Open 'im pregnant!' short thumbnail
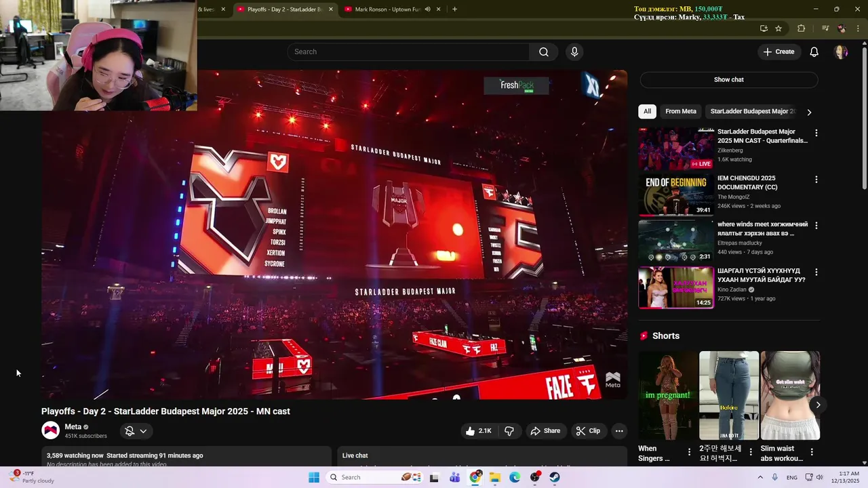 pos(668,395)
